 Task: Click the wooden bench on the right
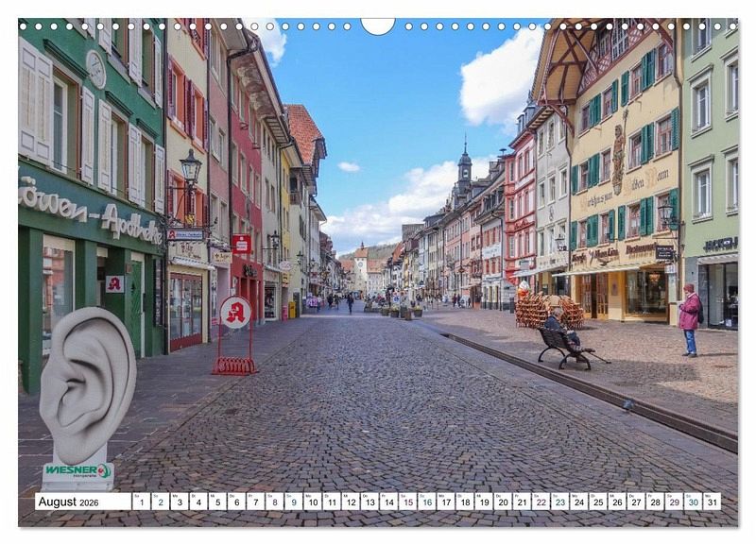point(565,347)
